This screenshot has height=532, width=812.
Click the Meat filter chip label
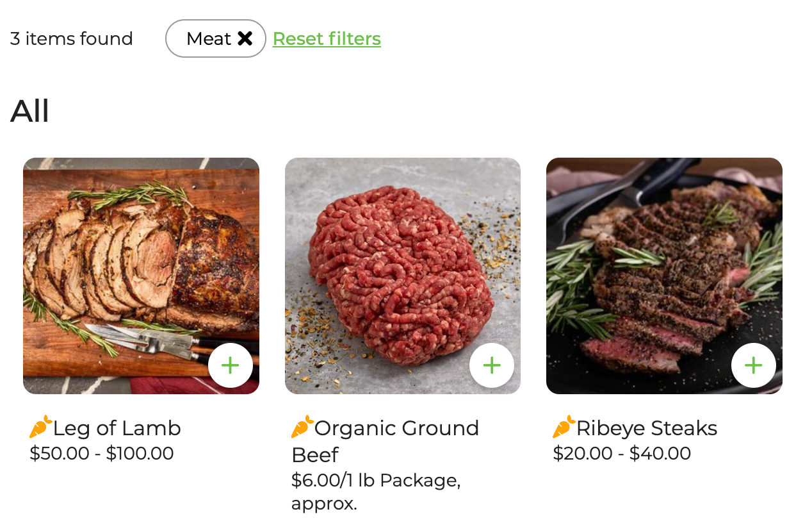pos(208,39)
